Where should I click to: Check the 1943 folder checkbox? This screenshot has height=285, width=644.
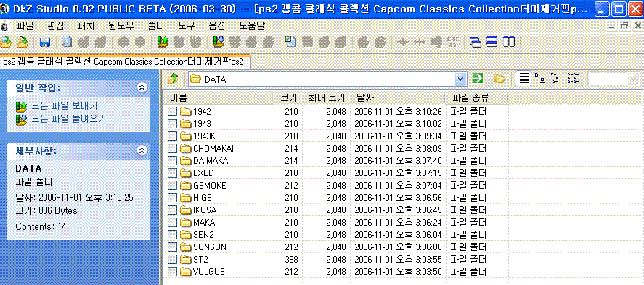[173, 124]
